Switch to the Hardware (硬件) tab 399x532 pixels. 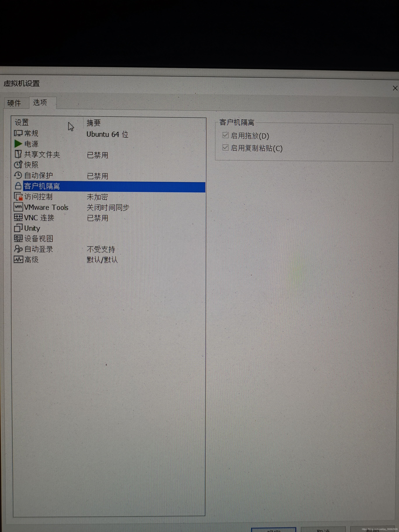(14, 103)
